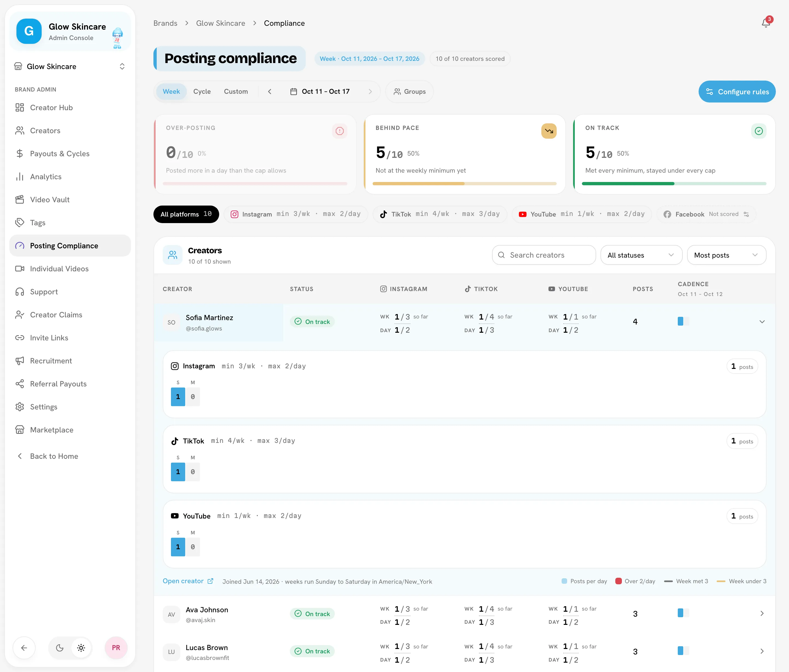This screenshot has width=789, height=672.
Task: Open the notifications bell
Action: click(x=766, y=23)
